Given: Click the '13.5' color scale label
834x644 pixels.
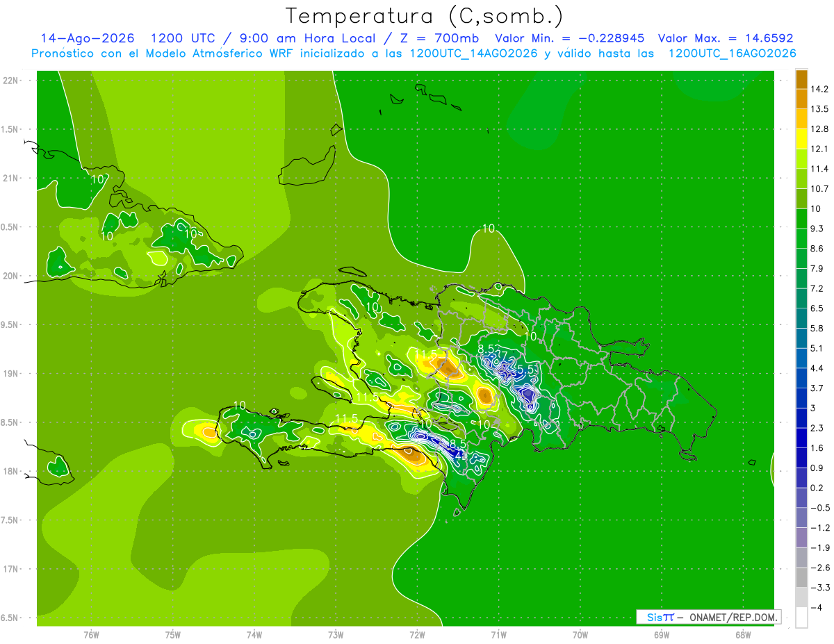Looking at the screenshot, I should coord(820,109).
